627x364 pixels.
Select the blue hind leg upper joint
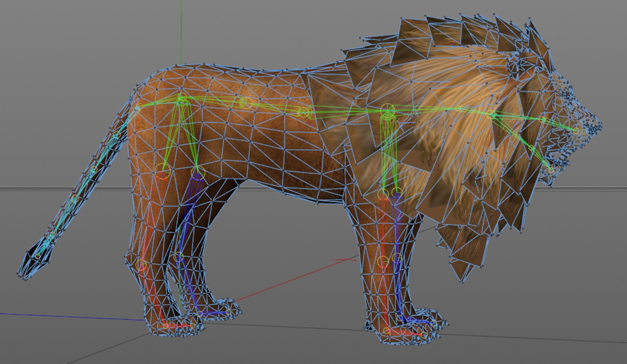click(x=198, y=173)
